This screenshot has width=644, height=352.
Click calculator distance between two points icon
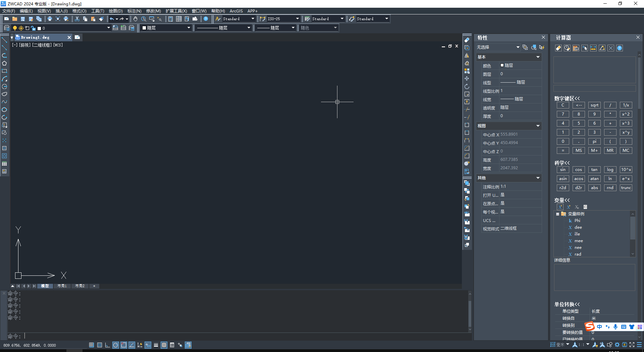point(593,48)
